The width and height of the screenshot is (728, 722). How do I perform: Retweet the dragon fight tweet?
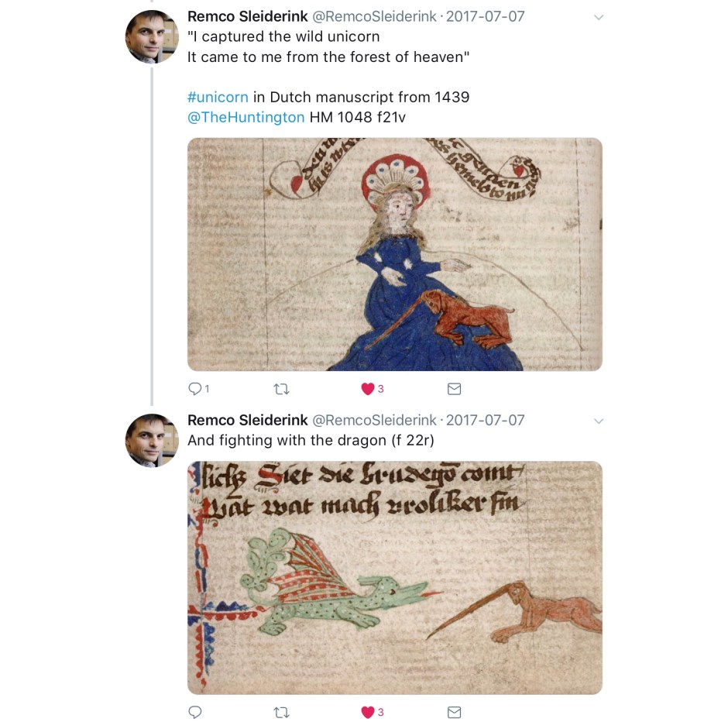tap(281, 712)
